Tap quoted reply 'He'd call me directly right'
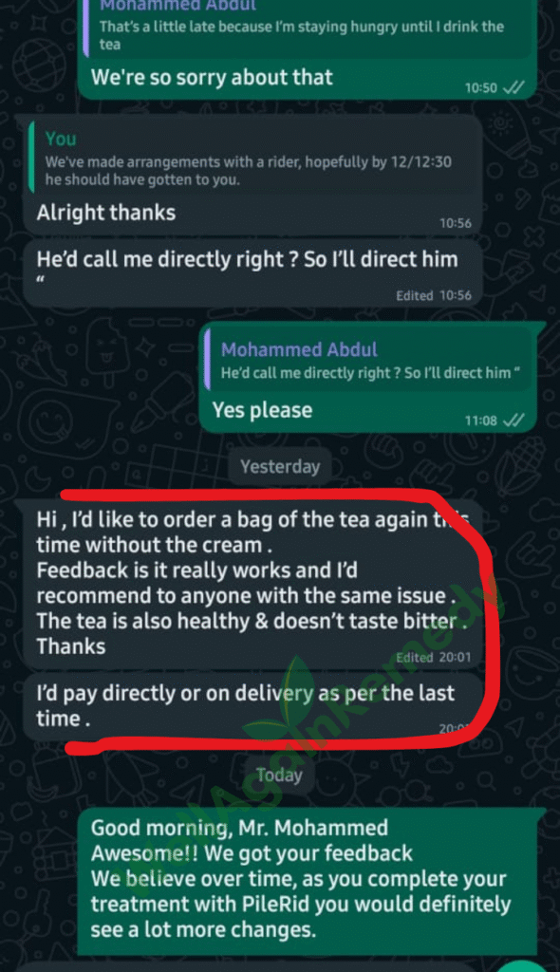 tap(367, 361)
